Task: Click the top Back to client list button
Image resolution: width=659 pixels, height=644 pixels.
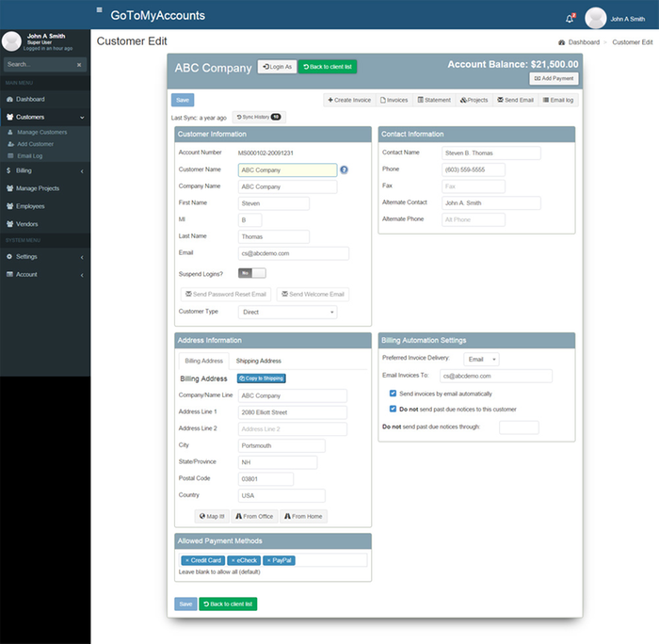Action: tap(328, 67)
